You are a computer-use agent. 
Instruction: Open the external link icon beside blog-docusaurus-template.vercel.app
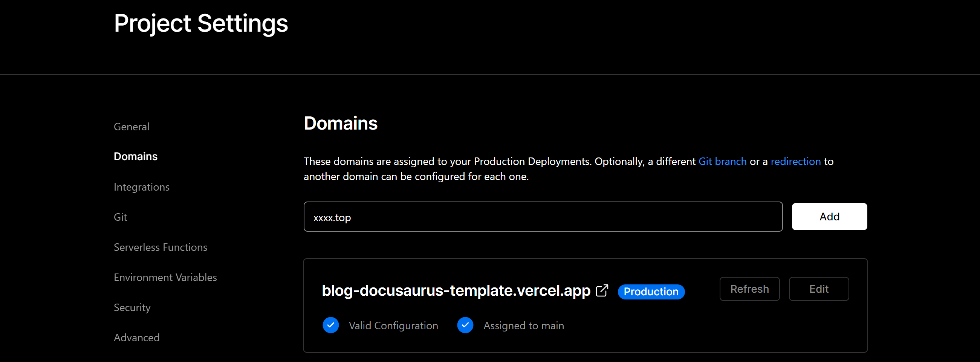click(x=602, y=290)
